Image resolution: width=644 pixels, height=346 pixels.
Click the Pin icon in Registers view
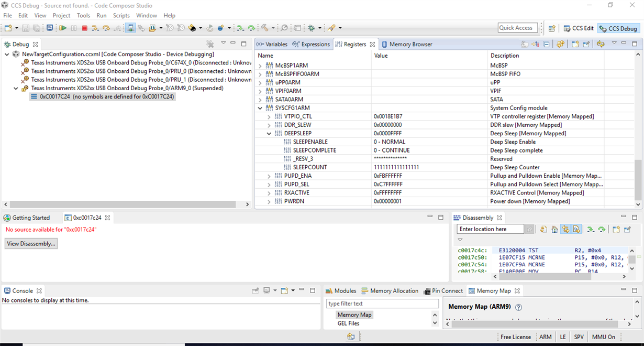586,44
